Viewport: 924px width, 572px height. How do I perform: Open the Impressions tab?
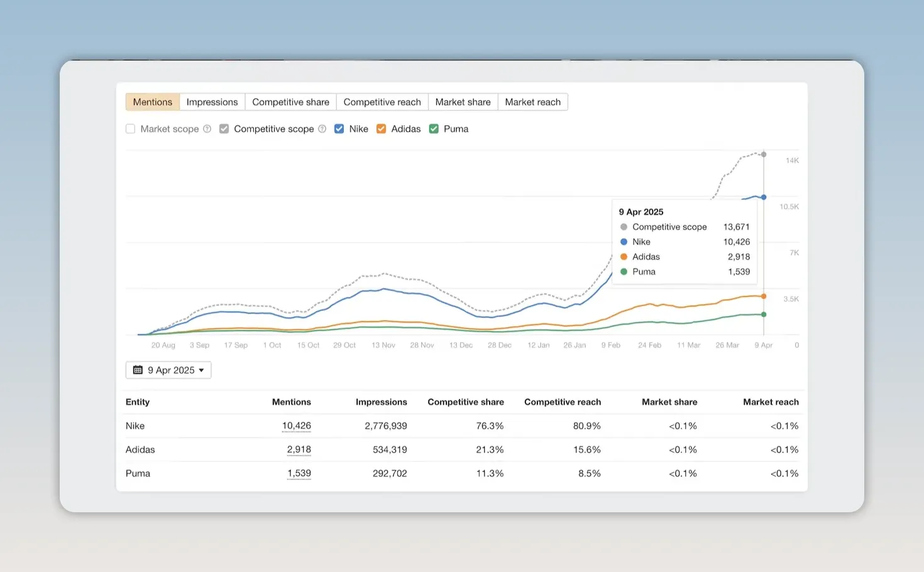pyautogui.click(x=212, y=102)
